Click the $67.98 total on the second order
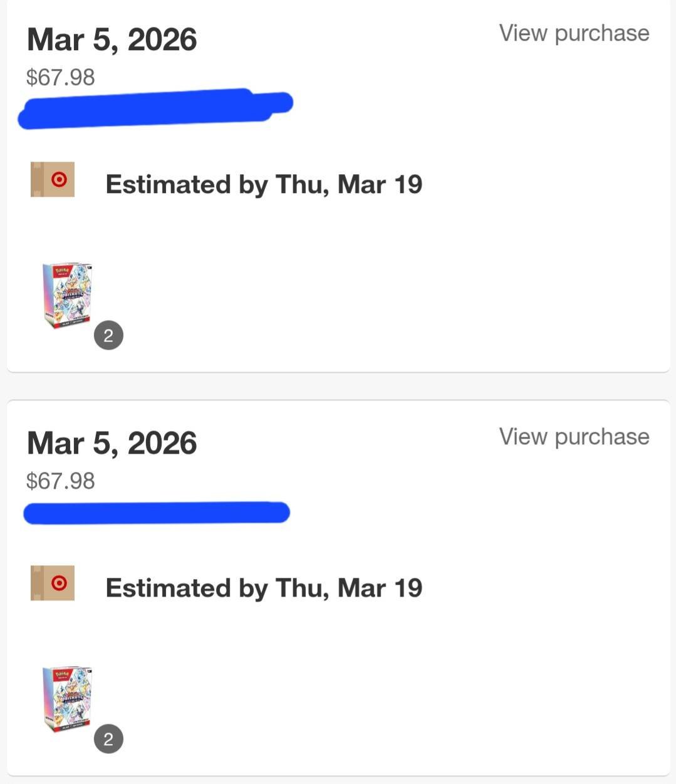The width and height of the screenshot is (676, 784). point(60,481)
